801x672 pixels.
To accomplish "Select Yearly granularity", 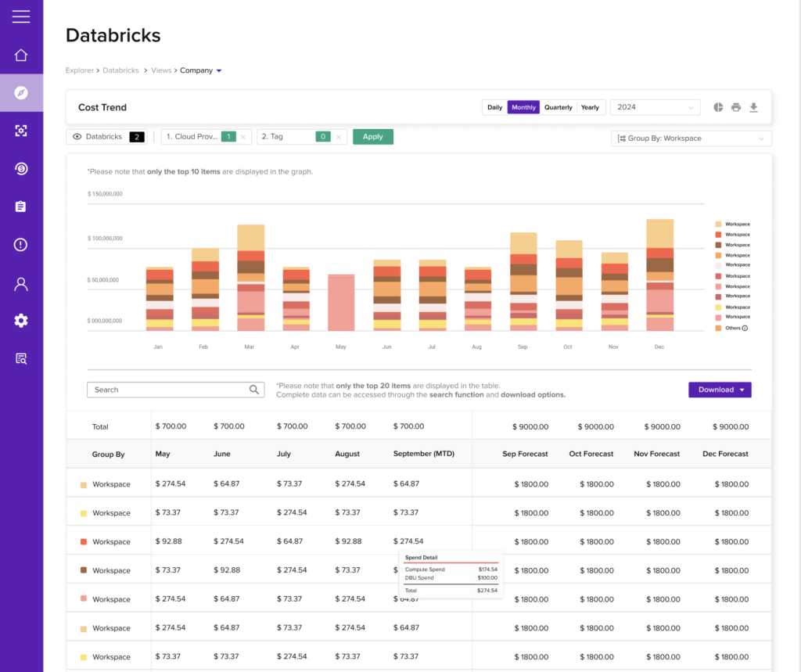I will click(x=590, y=107).
